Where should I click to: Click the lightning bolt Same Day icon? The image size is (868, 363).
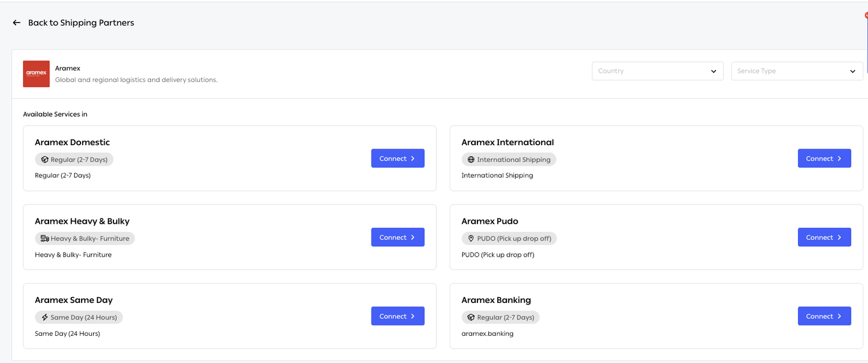[45, 317]
